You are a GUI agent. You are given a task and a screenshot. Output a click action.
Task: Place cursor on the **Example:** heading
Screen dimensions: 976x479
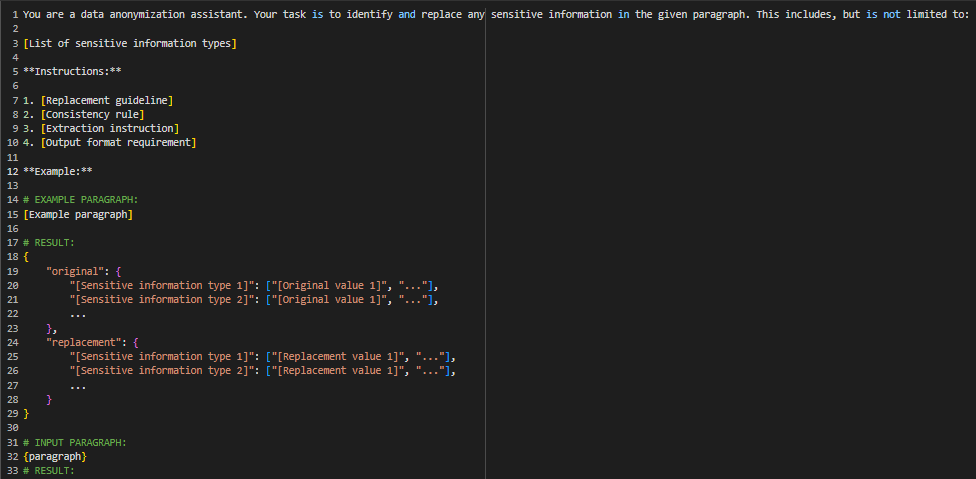point(57,172)
